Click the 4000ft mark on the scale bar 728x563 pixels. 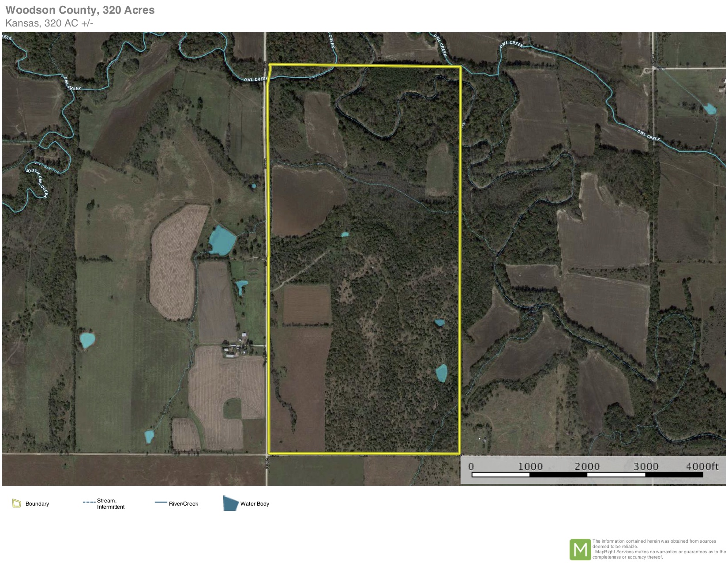pos(702,466)
